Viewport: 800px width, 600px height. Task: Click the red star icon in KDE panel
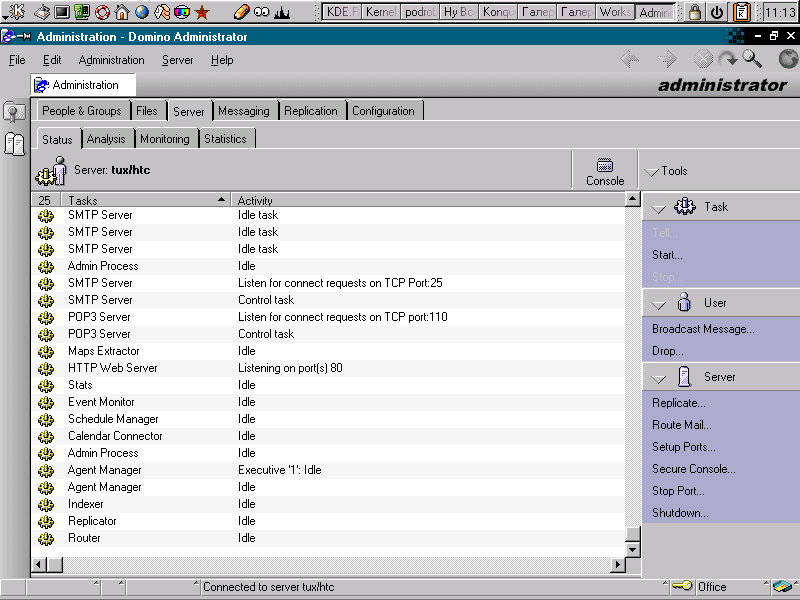202,12
